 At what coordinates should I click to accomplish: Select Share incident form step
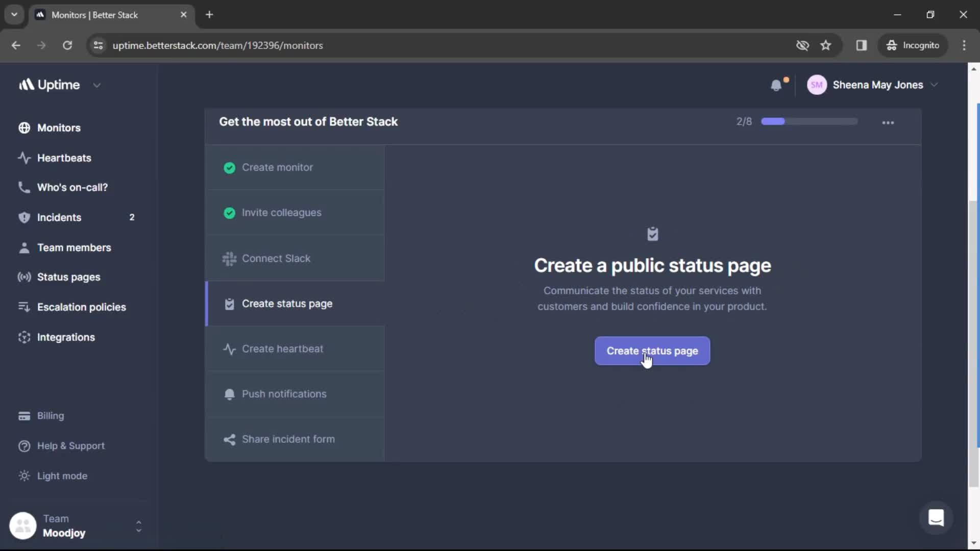coord(295,440)
